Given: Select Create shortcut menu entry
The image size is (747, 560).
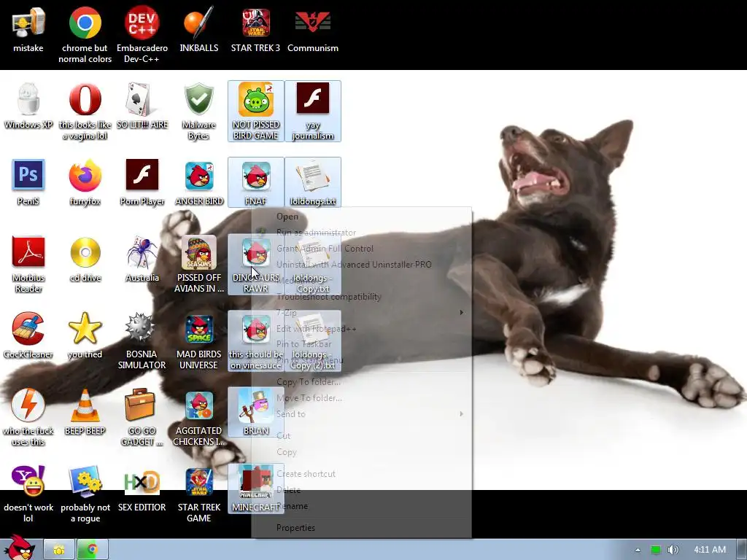Looking at the screenshot, I should coord(362,474).
